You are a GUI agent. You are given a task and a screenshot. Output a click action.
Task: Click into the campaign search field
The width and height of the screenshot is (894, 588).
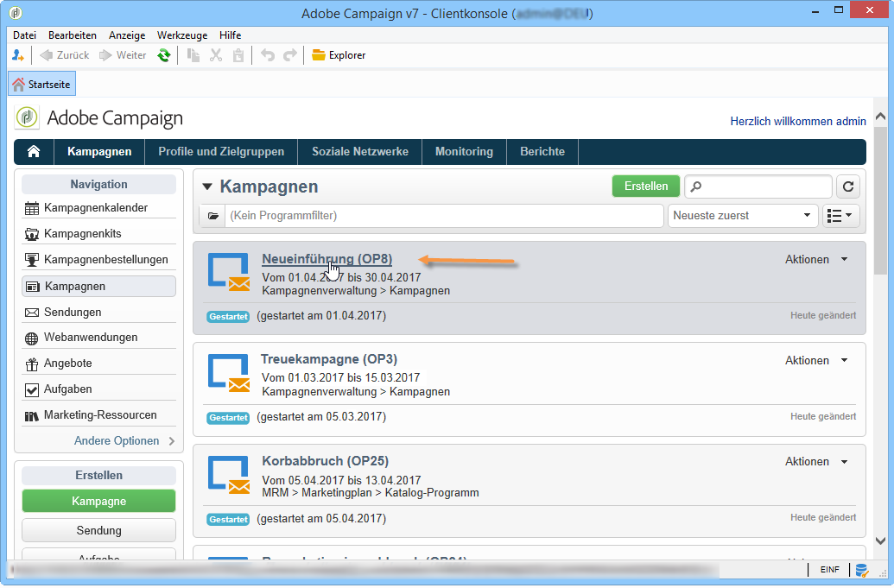758,187
